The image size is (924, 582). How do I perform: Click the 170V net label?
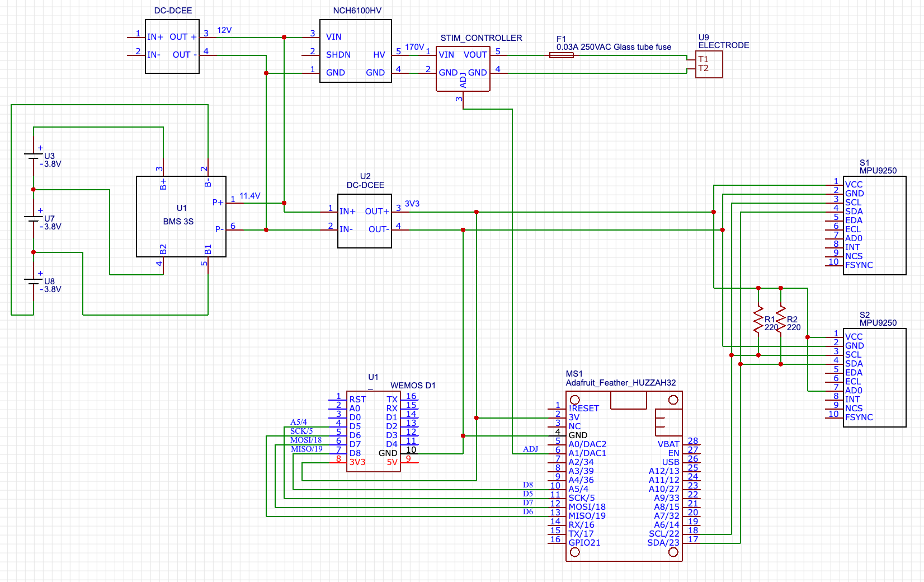click(414, 47)
